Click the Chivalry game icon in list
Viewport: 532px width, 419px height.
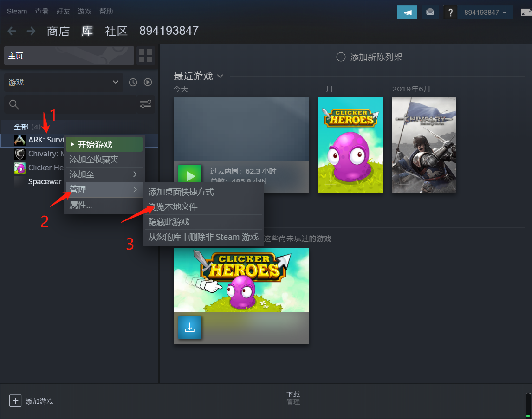[19, 154]
